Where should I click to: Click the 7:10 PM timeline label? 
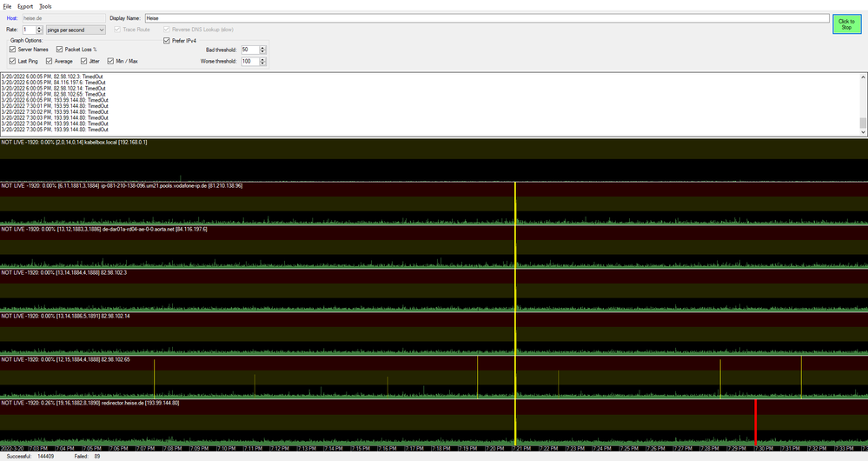coord(227,448)
